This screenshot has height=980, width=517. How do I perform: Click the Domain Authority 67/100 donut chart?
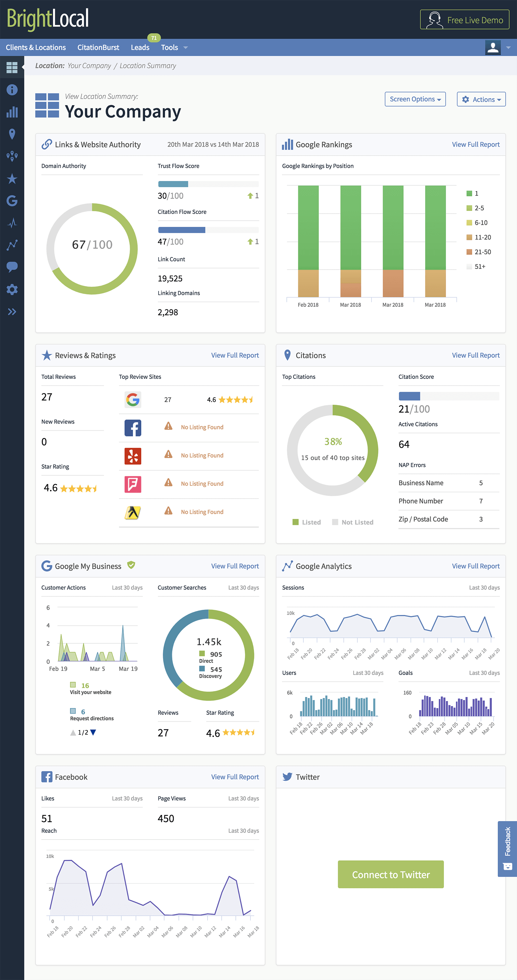click(92, 249)
